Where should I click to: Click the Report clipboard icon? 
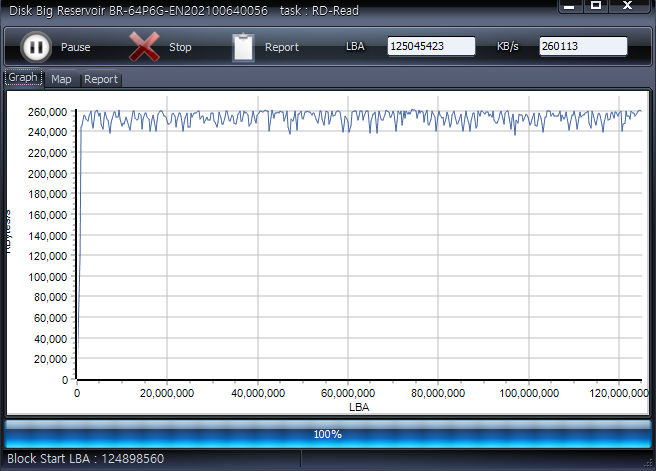tap(243, 47)
